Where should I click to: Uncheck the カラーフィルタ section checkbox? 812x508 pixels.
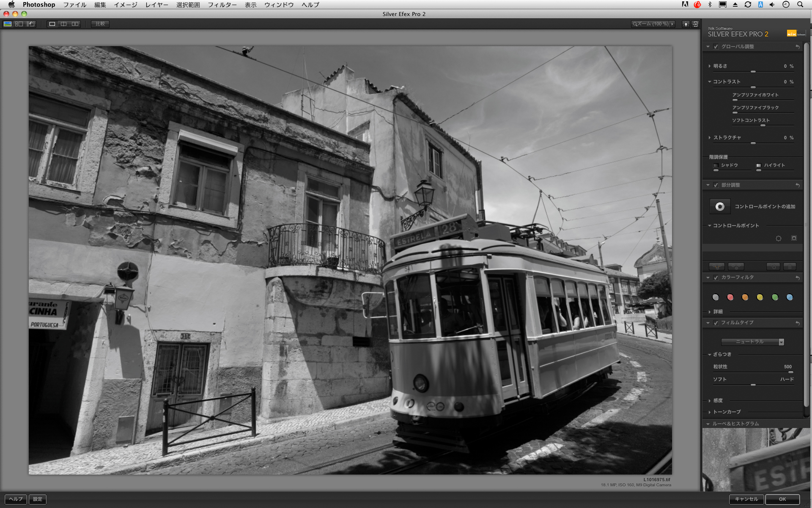pyautogui.click(x=716, y=278)
